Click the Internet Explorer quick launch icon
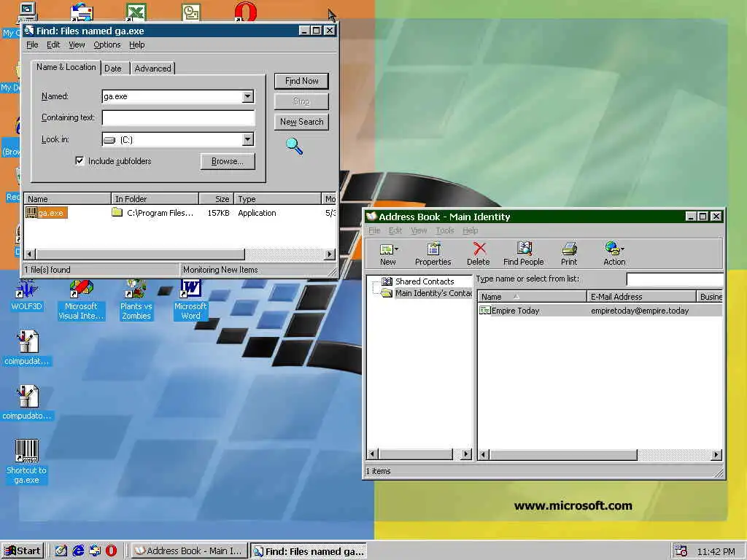This screenshot has height=560, width=747. [78, 551]
